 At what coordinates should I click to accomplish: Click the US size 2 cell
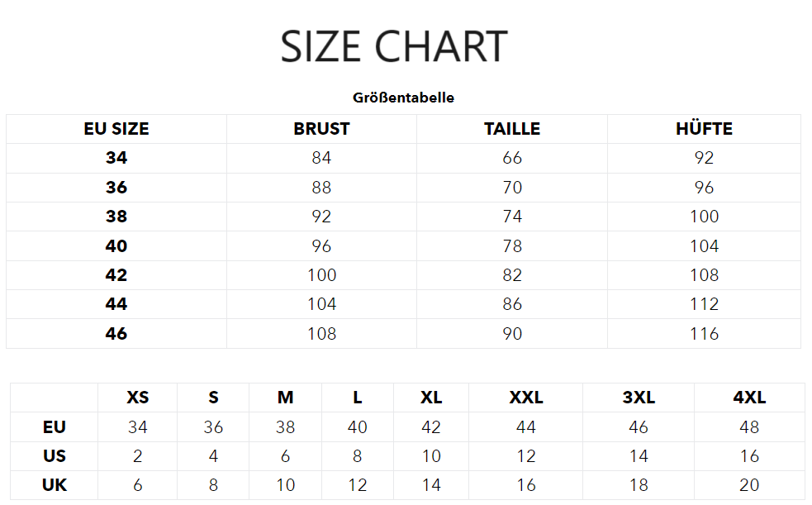138,456
